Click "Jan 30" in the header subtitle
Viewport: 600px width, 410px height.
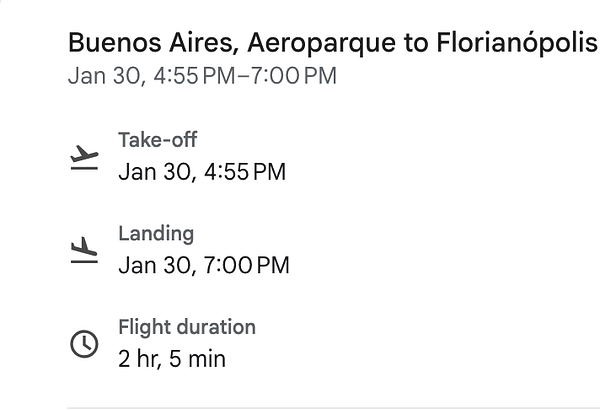(x=98, y=76)
